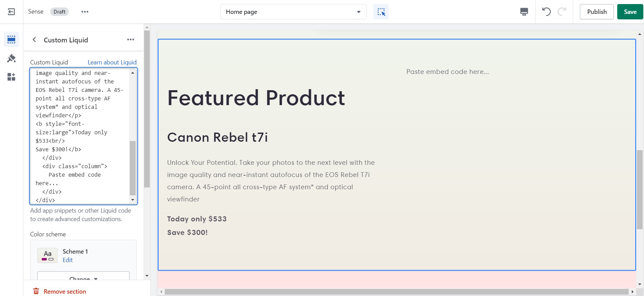The height and width of the screenshot is (296, 644).
Task: Click the code textarea scroll up arrow
Action: coord(133,73)
